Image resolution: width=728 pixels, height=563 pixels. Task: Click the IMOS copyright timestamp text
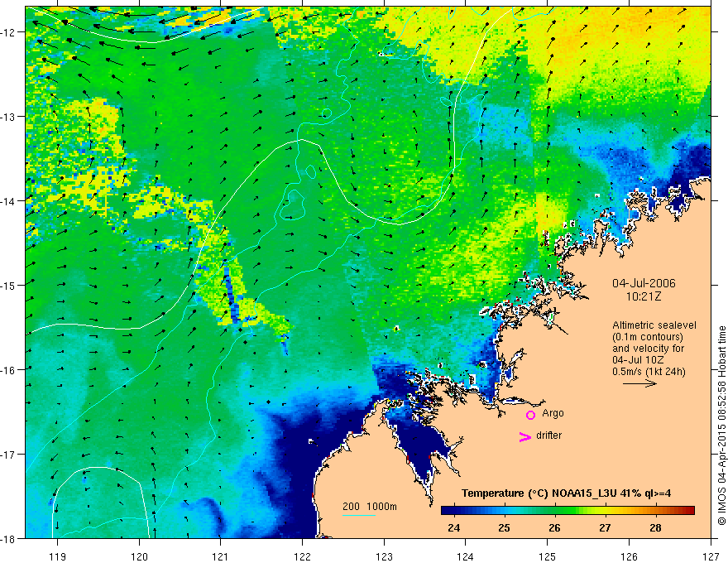pos(721,426)
